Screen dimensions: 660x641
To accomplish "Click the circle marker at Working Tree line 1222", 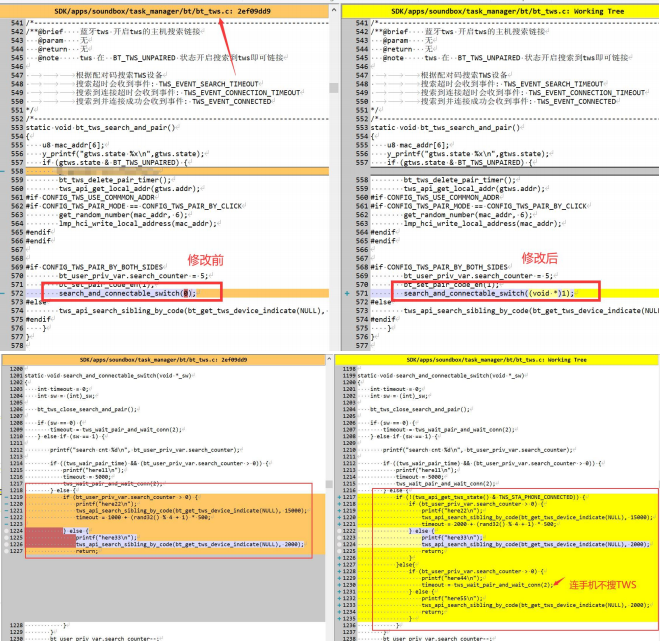I will click(339, 531).
